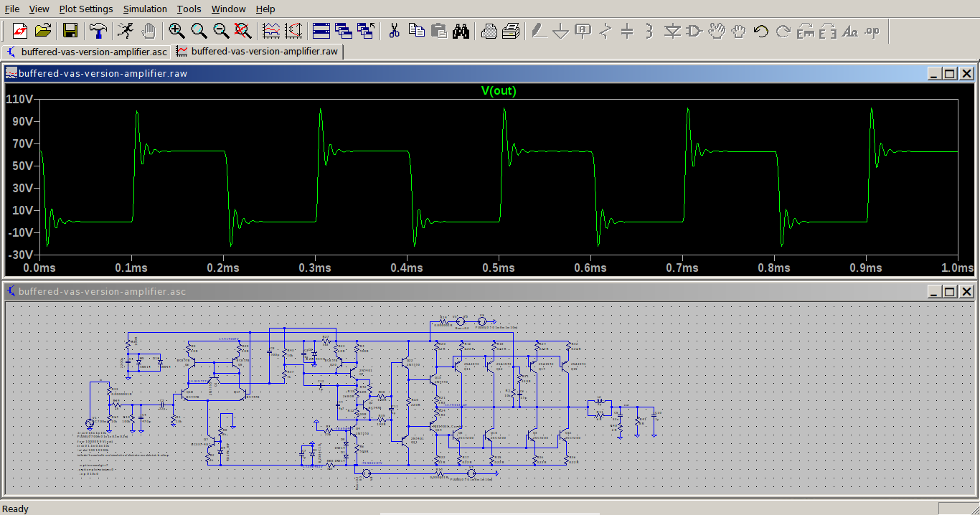Screen dimensions: 980x515
Task: Open the Help menu
Action: pos(265,9)
